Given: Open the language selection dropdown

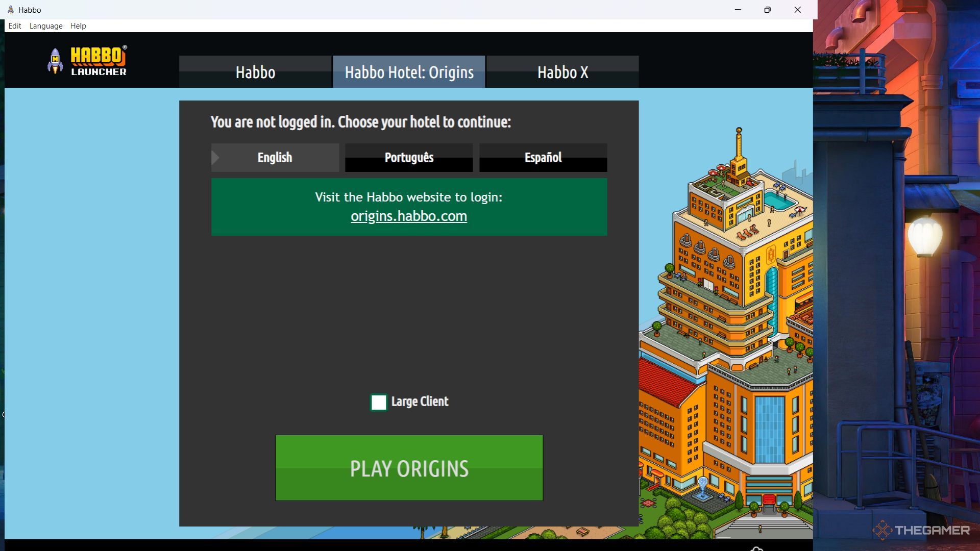Looking at the screenshot, I should (x=46, y=26).
